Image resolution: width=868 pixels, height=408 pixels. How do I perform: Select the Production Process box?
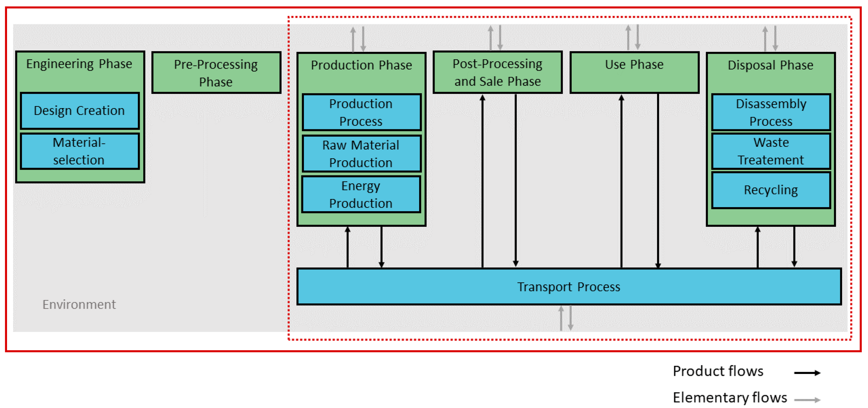(361, 112)
